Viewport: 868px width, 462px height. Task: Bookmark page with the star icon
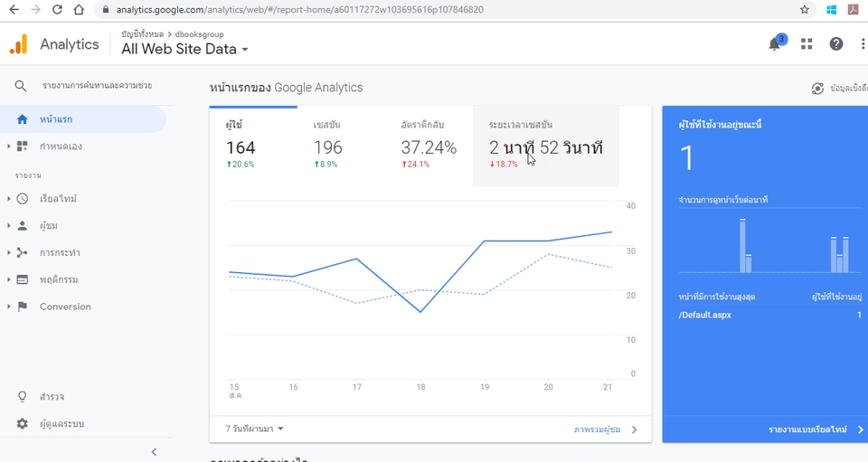click(x=805, y=10)
